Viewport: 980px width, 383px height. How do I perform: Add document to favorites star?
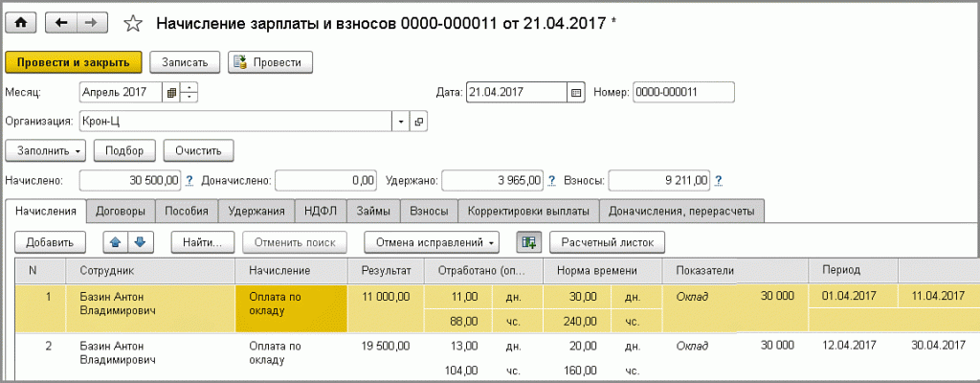tap(132, 23)
